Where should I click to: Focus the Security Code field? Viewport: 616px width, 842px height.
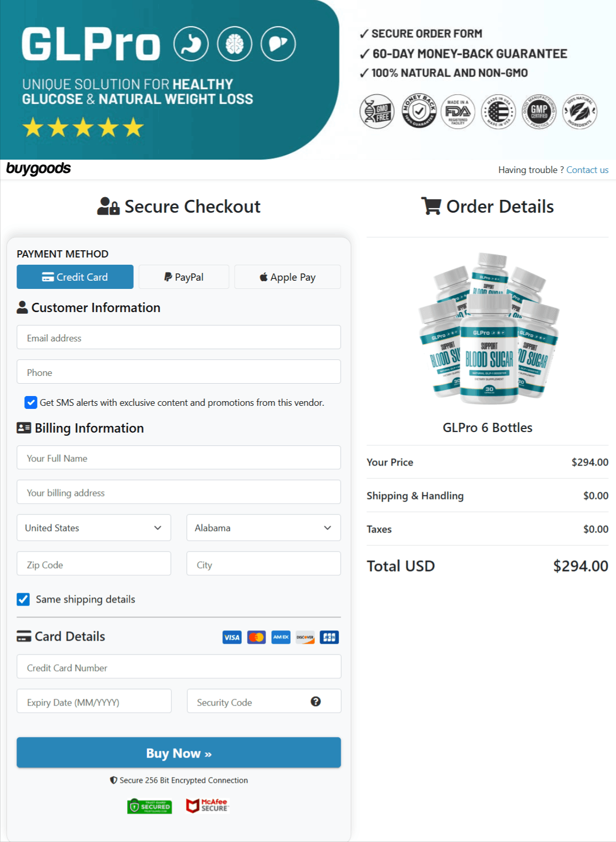click(264, 701)
